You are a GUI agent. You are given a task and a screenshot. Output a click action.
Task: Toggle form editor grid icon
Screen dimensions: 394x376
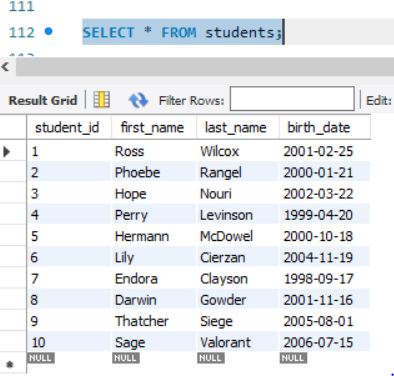(x=101, y=100)
